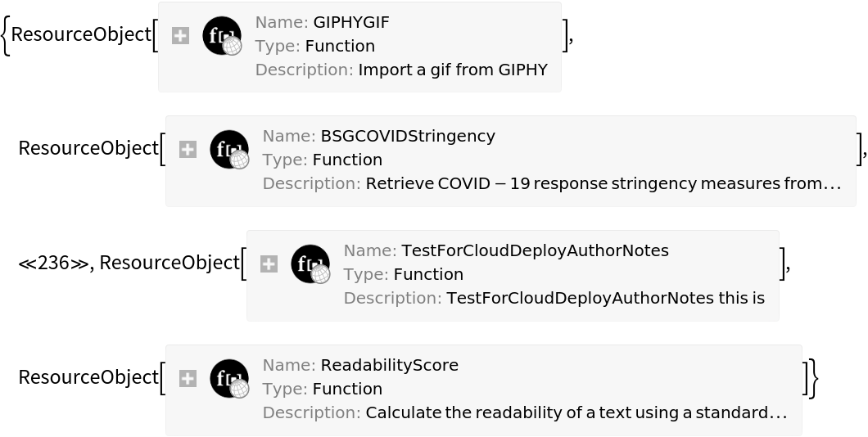Click the 'Calculate the readability' description
The height and width of the screenshot is (437, 868).
[x=576, y=412]
